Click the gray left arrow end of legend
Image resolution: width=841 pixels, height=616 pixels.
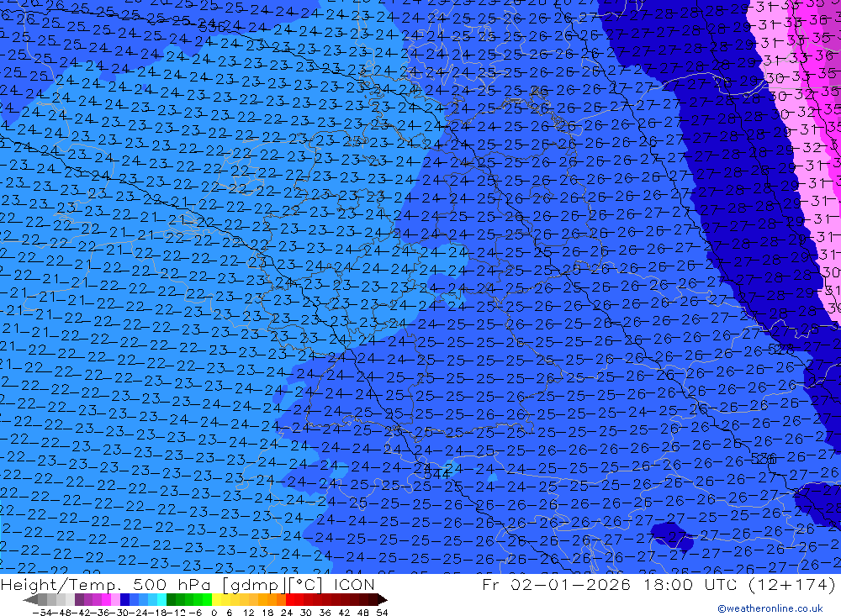(x=30, y=600)
